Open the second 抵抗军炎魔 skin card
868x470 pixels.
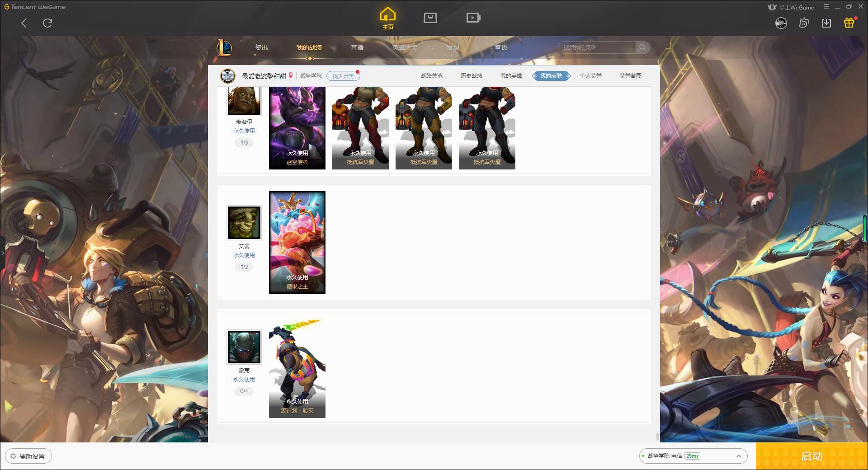click(424, 128)
